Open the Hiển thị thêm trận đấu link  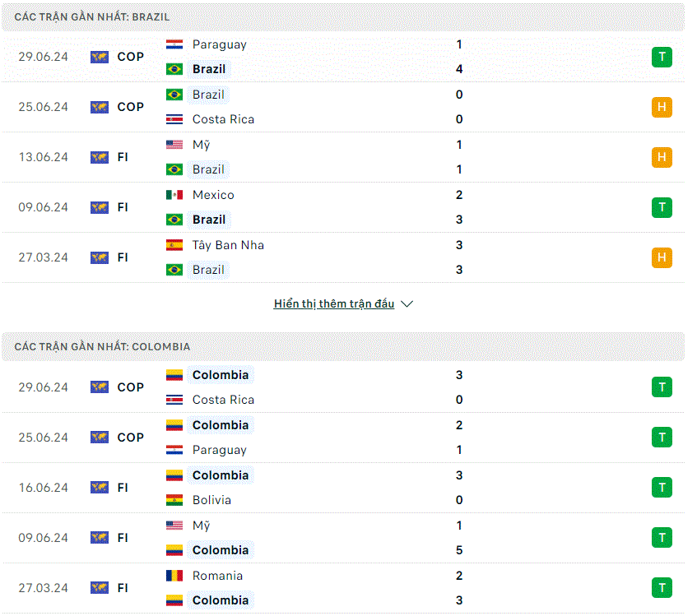[x=334, y=303]
